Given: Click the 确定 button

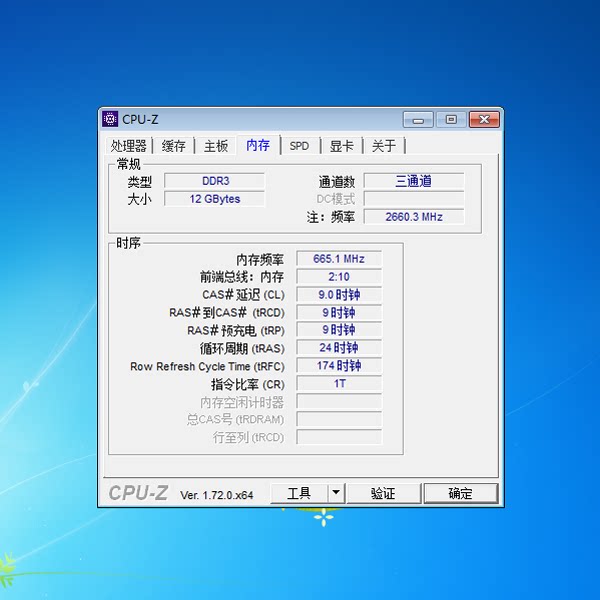Looking at the screenshot, I should (x=461, y=493).
